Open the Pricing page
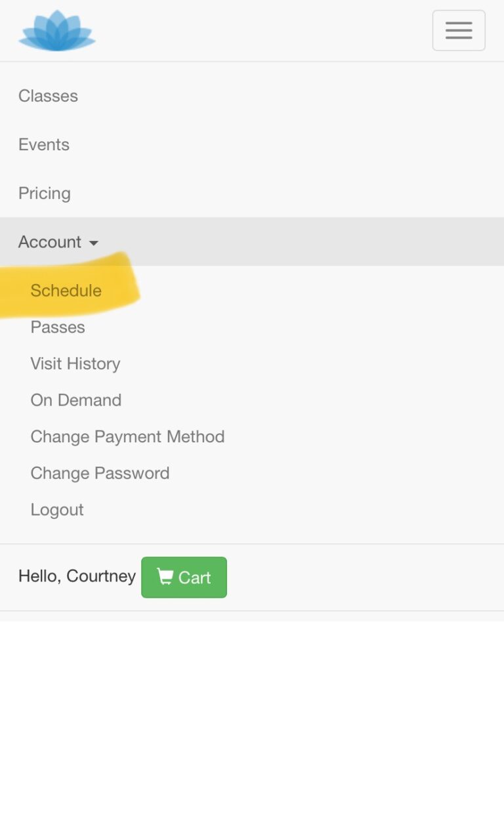 point(45,193)
